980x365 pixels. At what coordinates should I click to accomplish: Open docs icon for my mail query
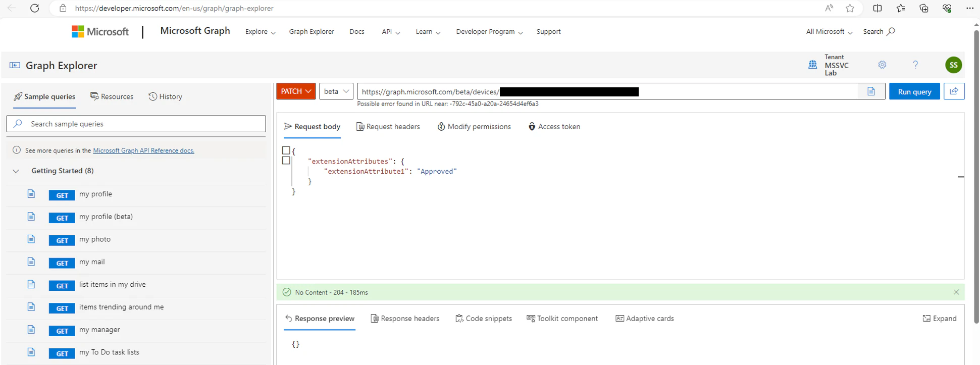pos(31,262)
